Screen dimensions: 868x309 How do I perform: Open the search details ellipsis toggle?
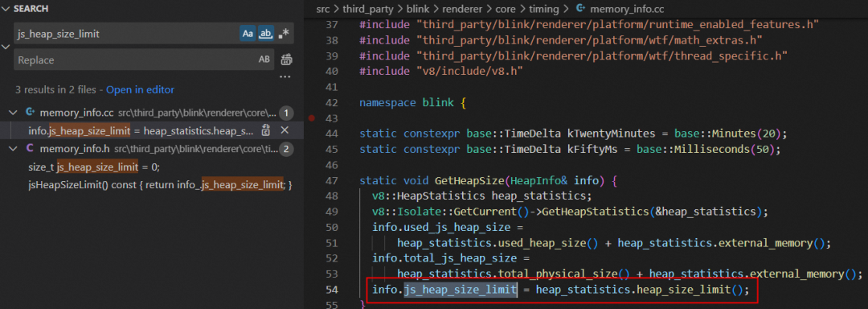click(285, 77)
